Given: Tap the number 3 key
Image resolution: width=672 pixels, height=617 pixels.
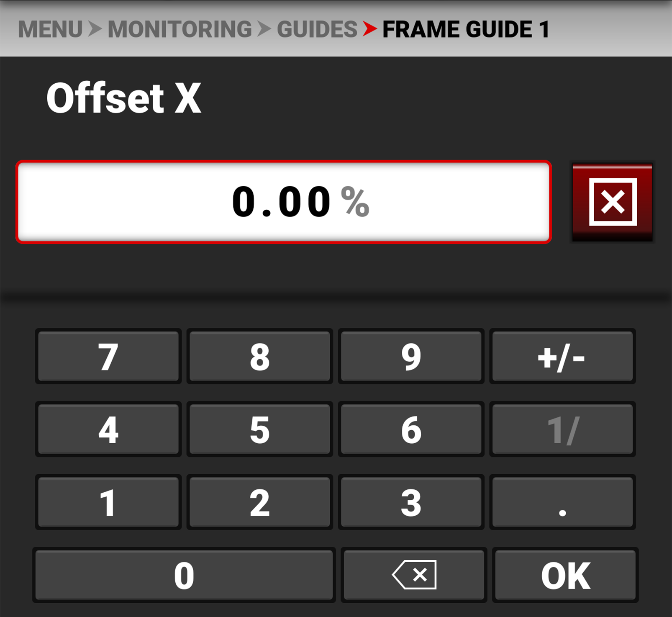Looking at the screenshot, I should coord(411,502).
